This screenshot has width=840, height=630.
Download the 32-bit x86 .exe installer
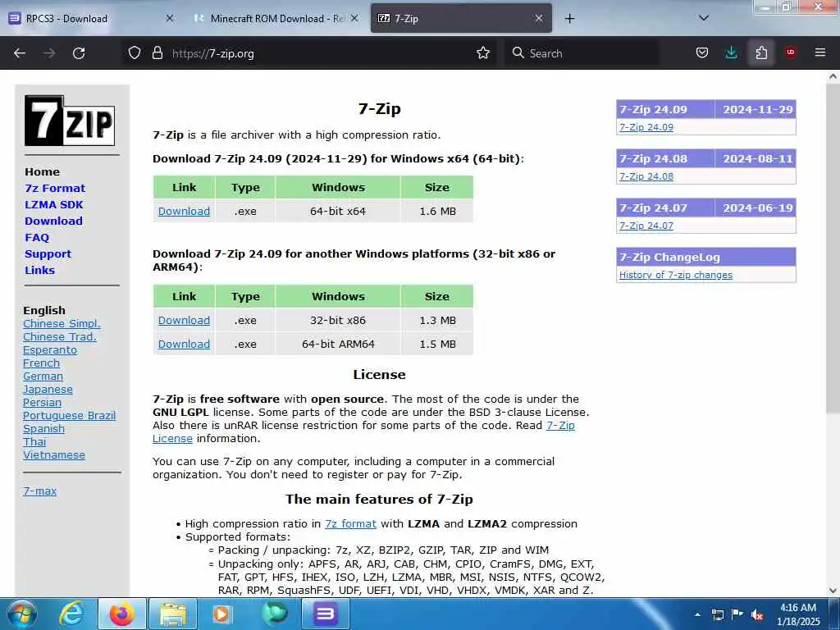pyautogui.click(x=184, y=321)
